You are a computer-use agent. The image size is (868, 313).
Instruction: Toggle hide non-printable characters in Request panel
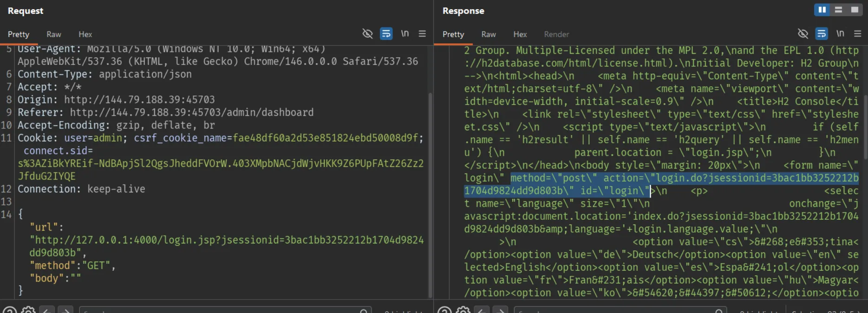click(367, 33)
